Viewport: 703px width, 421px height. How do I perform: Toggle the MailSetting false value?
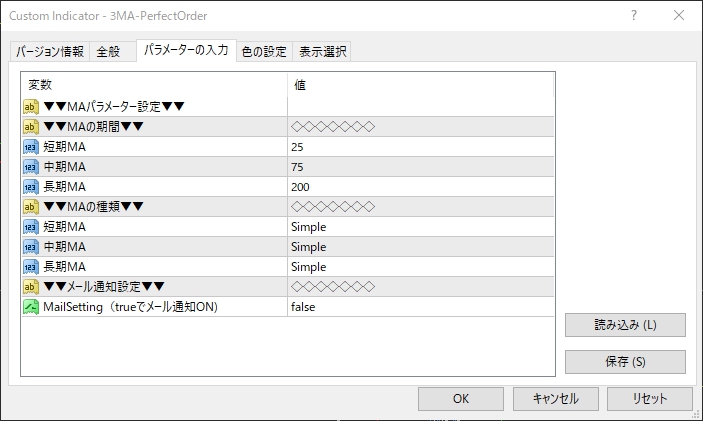coord(420,307)
